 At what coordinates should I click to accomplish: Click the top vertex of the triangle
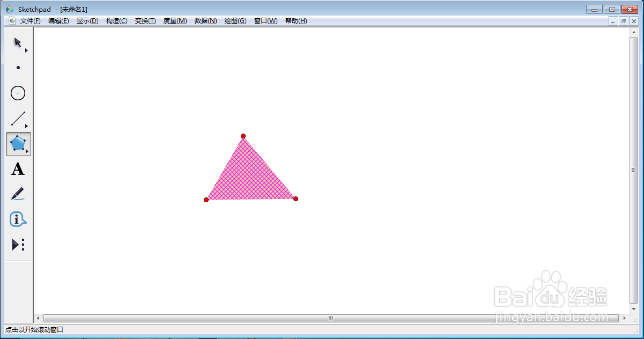pyautogui.click(x=243, y=136)
